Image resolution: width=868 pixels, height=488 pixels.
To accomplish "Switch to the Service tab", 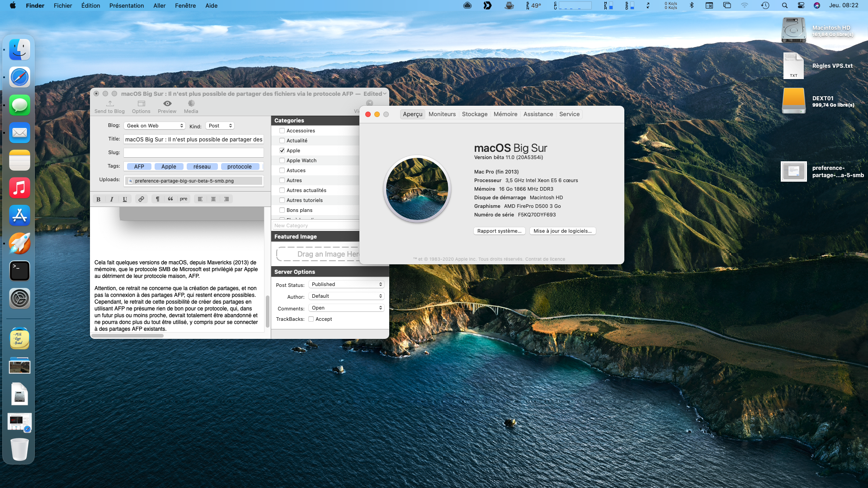I will (569, 114).
